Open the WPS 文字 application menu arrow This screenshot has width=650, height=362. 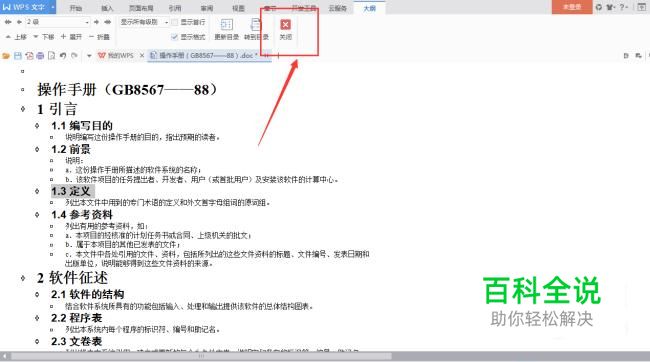(53, 7)
